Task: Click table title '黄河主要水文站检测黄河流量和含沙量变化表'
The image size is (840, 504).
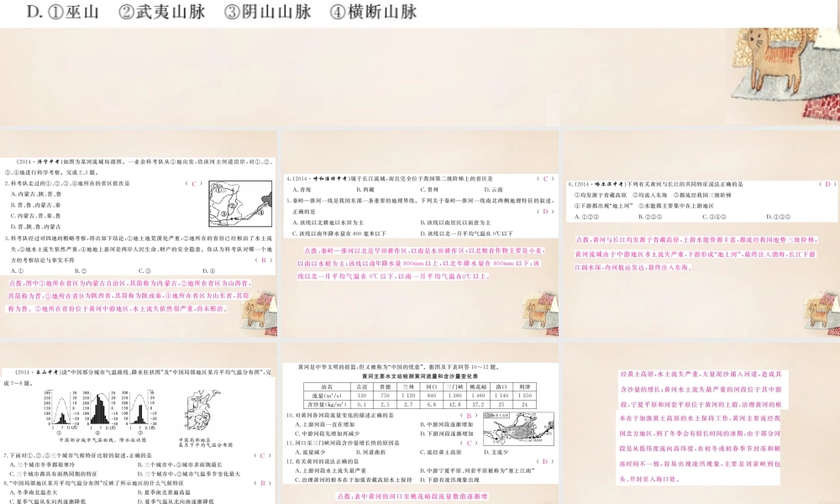Action: point(420,376)
